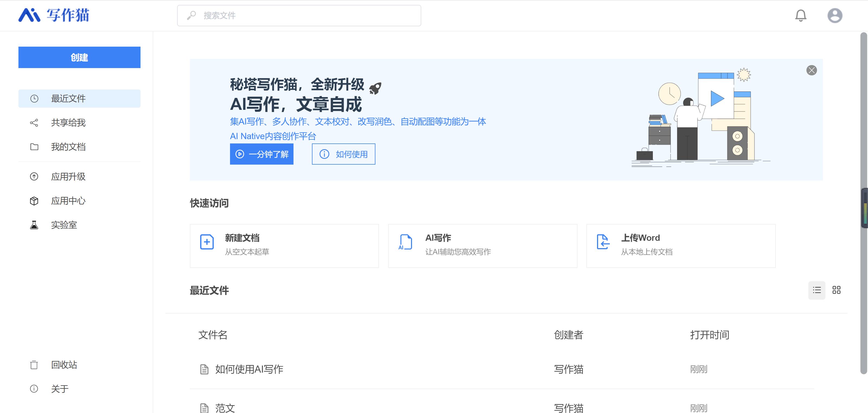868x413 pixels.
Task: Open 我的文档 in sidebar
Action: [79, 147]
